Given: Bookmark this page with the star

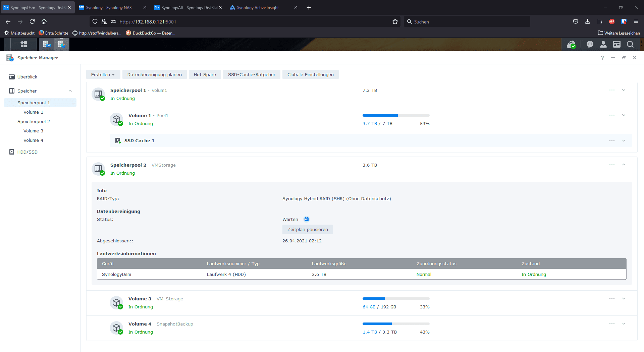Looking at the screenshot, I should [x=395, y=21].
